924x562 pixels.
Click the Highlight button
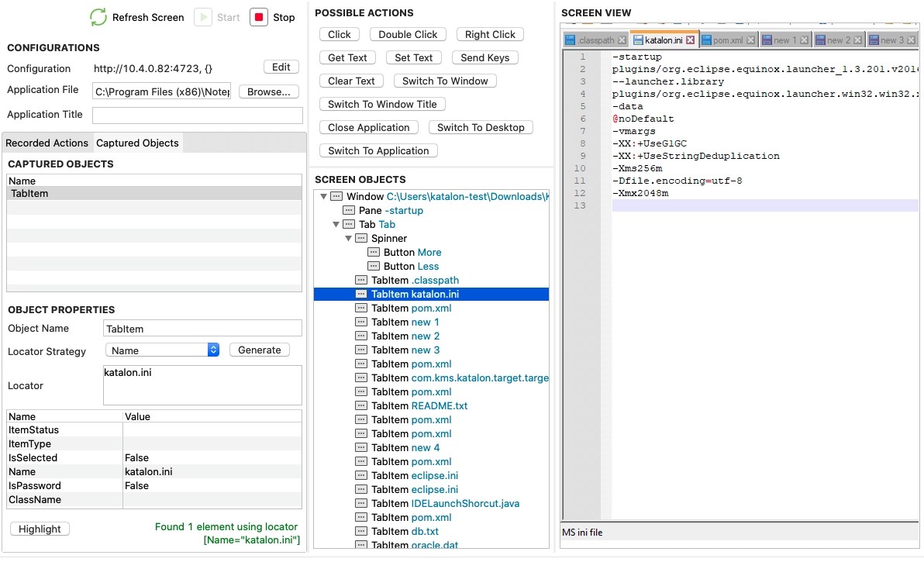[x=40, y=529]
